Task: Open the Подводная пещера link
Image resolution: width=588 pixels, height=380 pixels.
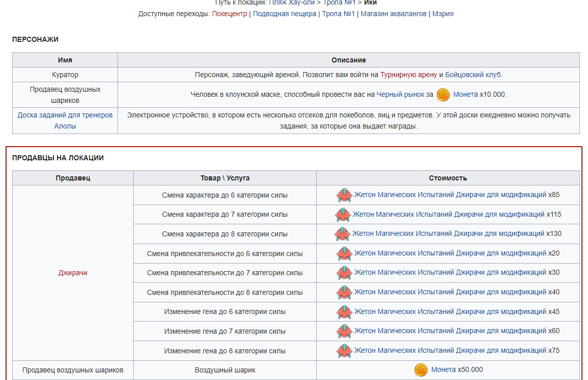Action: click(284, 14)
